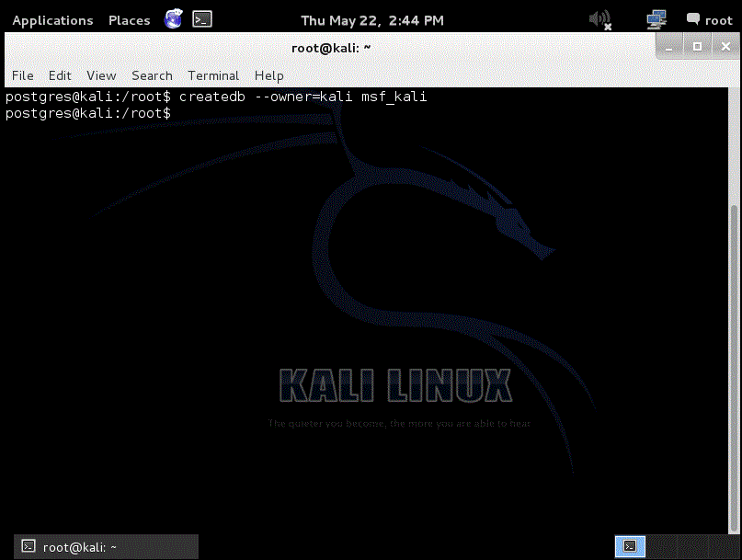This screenshot has height=560, width=742.
Task: Open the View menu
Action: click(x=101, y=75)
